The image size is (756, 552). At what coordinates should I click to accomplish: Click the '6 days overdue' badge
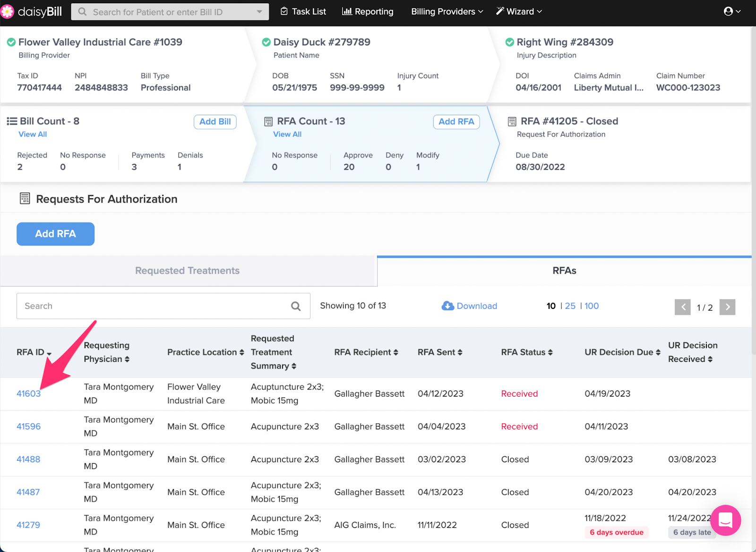617,532
